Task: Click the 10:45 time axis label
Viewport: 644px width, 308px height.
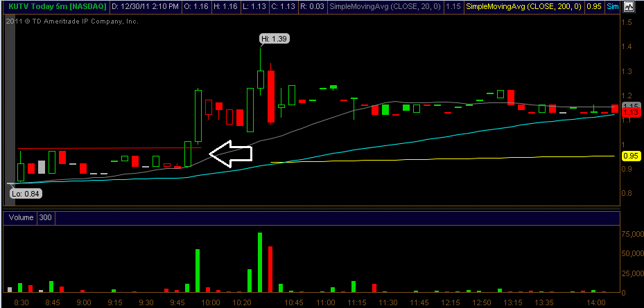Action: (294, 302)
